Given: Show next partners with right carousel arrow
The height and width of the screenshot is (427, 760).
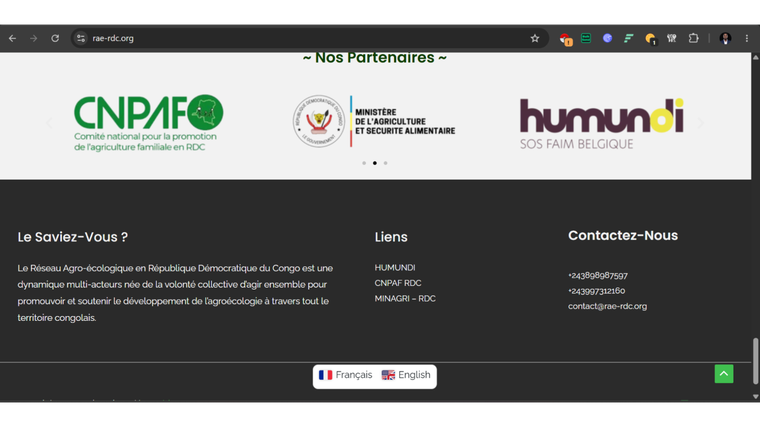Looking at the screenshot, I should [x=700, y=123].
